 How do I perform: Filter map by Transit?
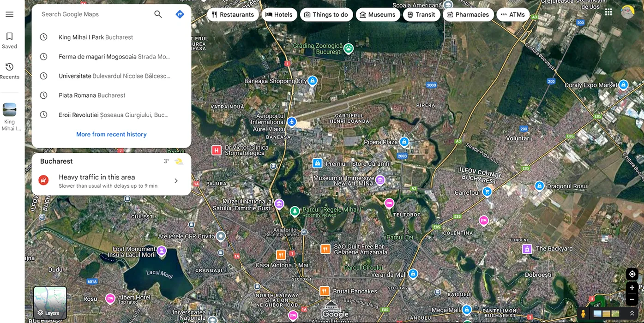click(x=421, y=15)
